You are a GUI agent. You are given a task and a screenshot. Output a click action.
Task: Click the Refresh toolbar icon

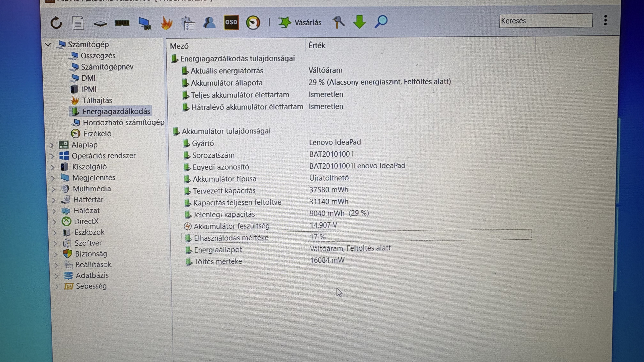(56, 23)
